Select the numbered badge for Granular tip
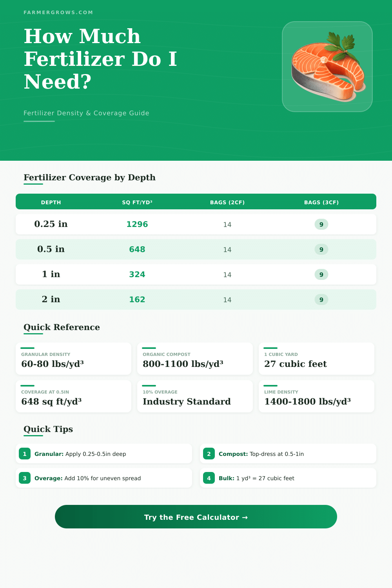 tap(25, 454)
